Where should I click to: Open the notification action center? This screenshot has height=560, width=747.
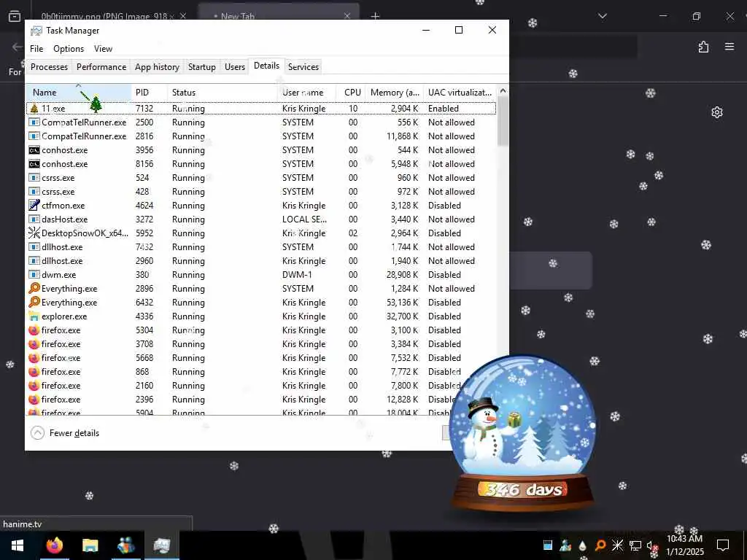[x=723, y=545]
